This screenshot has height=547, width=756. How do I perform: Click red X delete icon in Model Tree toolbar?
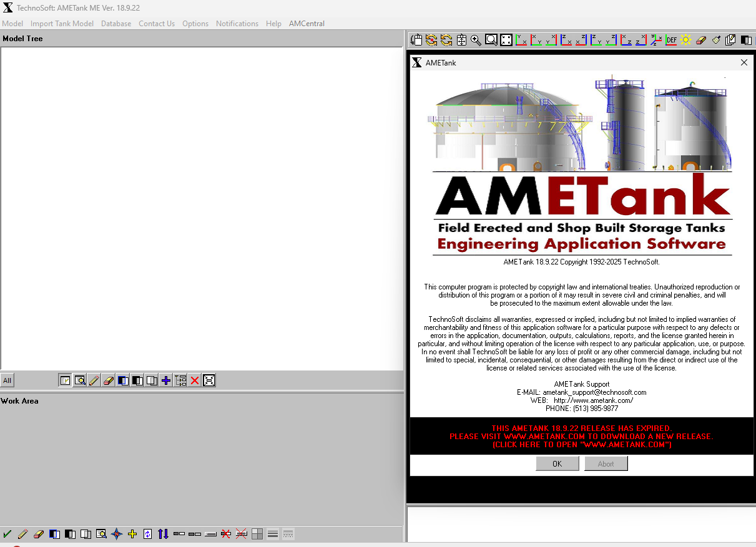[x=195, y=380]
